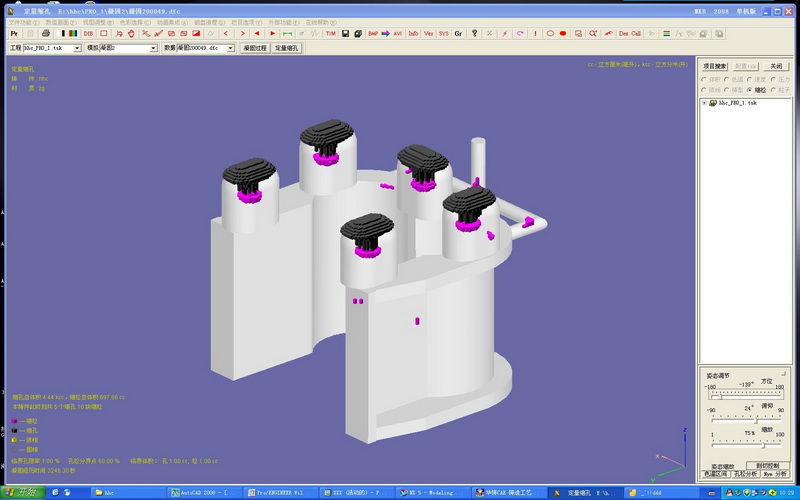Click the 凝固过程 button

(x=255, y=48)
